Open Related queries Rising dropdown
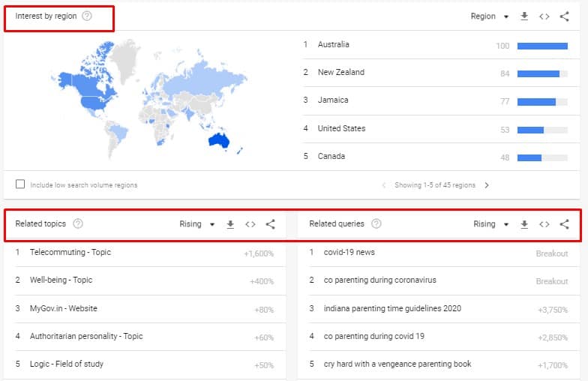The height and width of the screenshot is (381, 588). [491, 223]
